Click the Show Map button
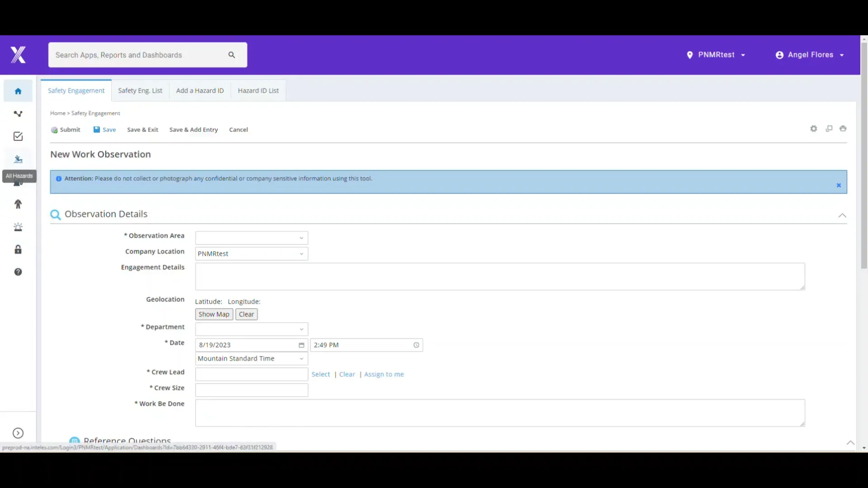The image size is (868, 488). click(x=214, y=314)
